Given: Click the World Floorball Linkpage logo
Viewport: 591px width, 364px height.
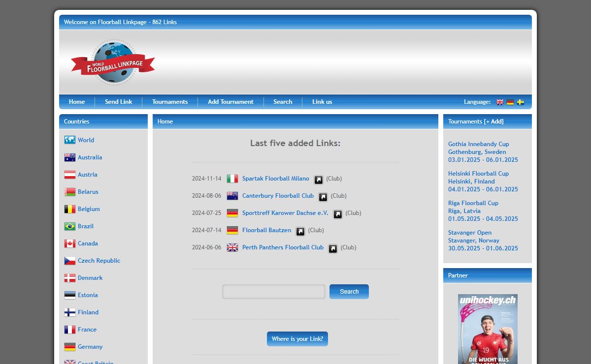Looking at the screenshot, I should point(113,62).
